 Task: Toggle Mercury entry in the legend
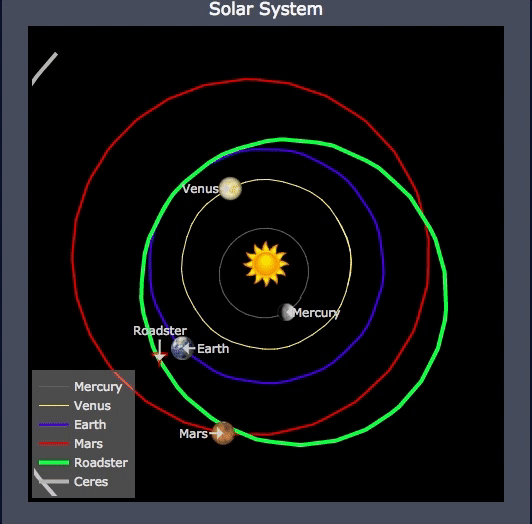tap(81, 387)
